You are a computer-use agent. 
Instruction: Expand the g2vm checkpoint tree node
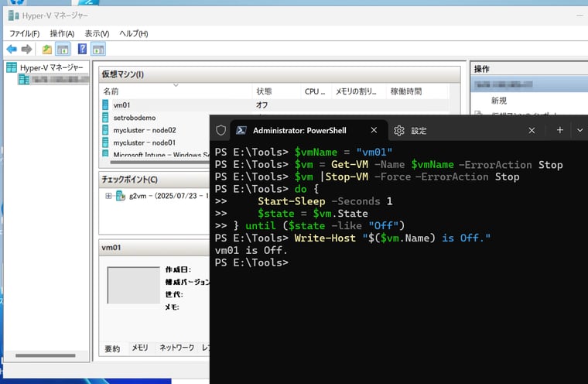tap(108, 196)
